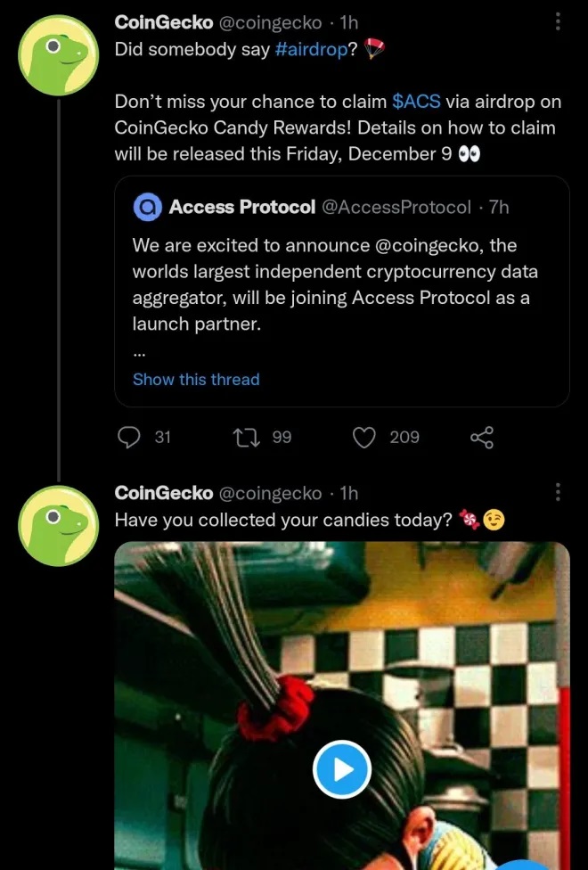
Task: View the 209 likes count
Action: point(404,437)
